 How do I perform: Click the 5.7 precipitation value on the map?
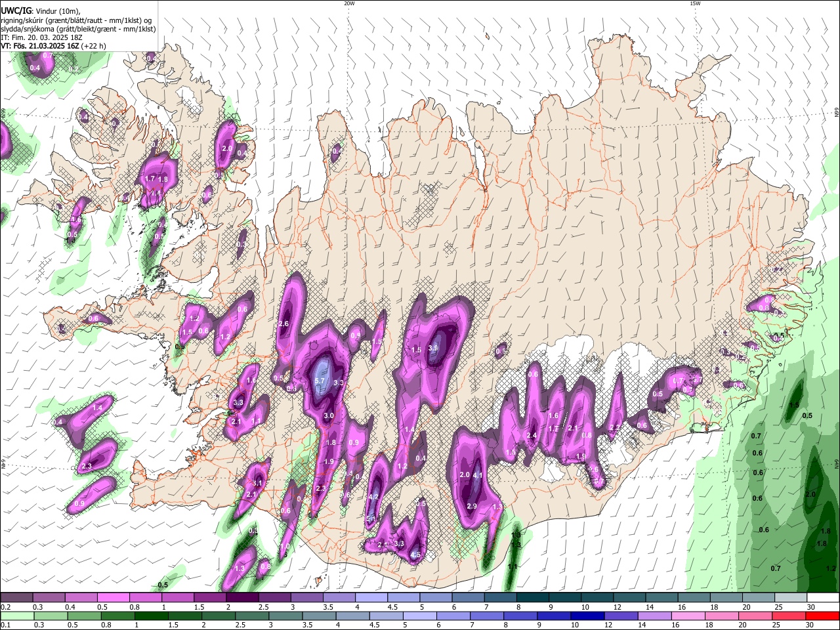click(320, 381)
